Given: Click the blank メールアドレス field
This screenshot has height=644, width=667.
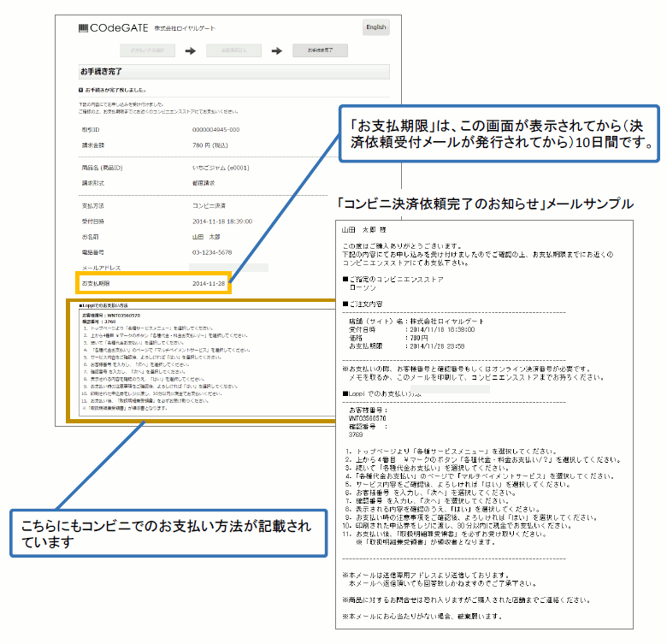Looking at the screenshot, I should [x=231, y=268].
